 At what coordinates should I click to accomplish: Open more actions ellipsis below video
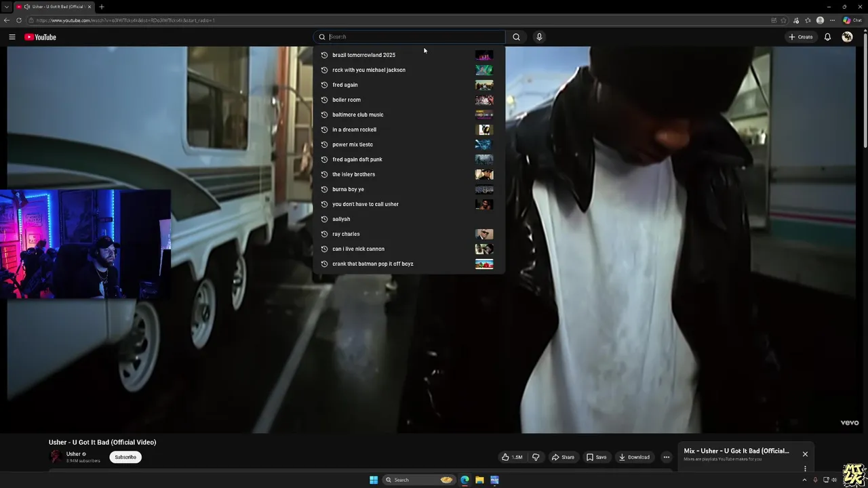tap(666, 457)
